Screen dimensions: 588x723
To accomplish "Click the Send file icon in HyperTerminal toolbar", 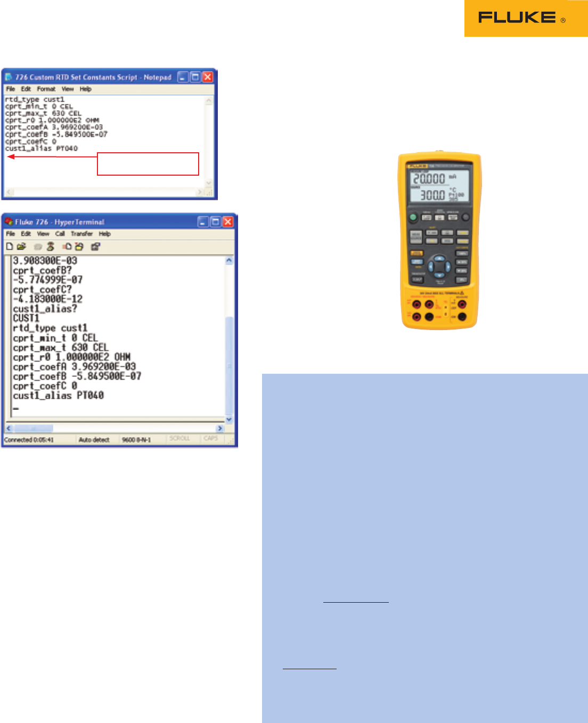I will pyautogui.click(x=67, y=247).
